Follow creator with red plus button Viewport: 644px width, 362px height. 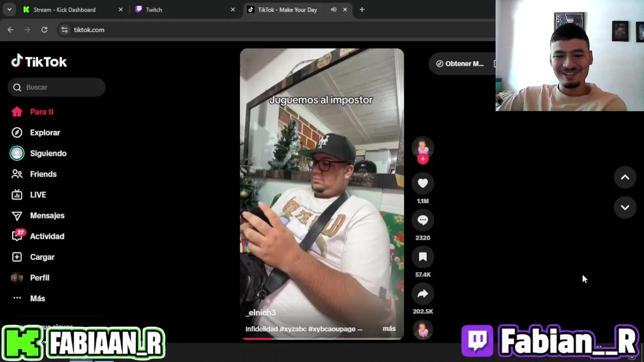coord(423,159)
